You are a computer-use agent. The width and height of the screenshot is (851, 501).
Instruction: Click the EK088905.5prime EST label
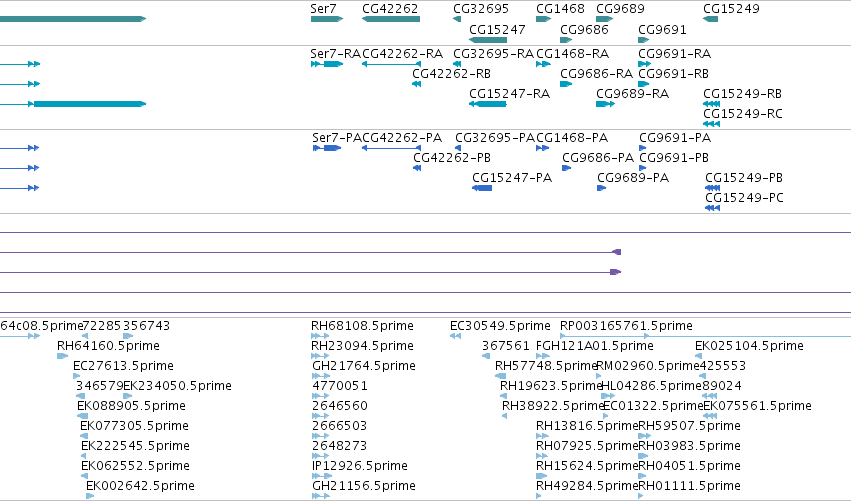pyautogui.click(x=131, y=406)
